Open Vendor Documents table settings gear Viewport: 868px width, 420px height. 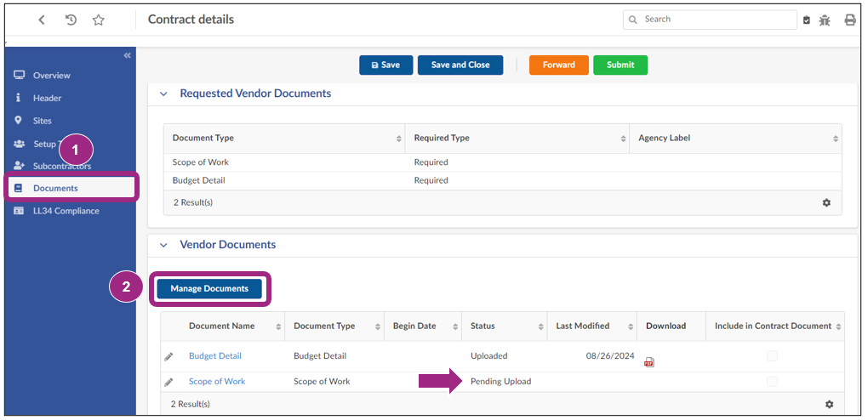pyautogui.click(x=828, y=404)
